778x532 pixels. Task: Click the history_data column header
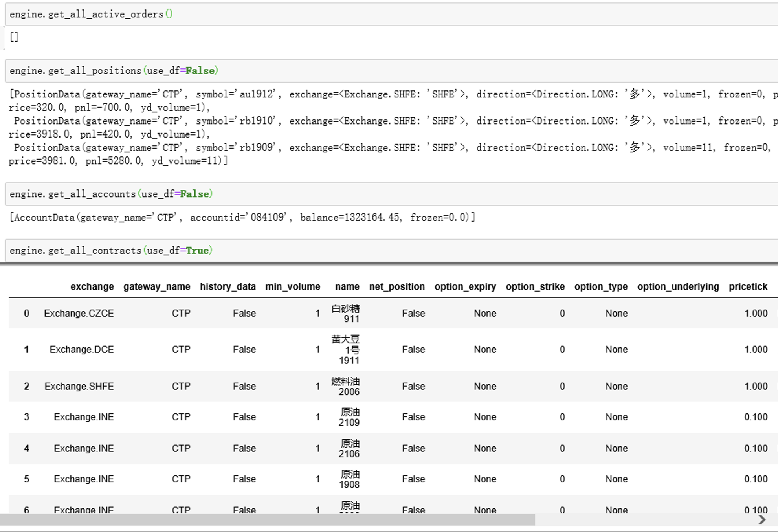click(x=228, y=286)
